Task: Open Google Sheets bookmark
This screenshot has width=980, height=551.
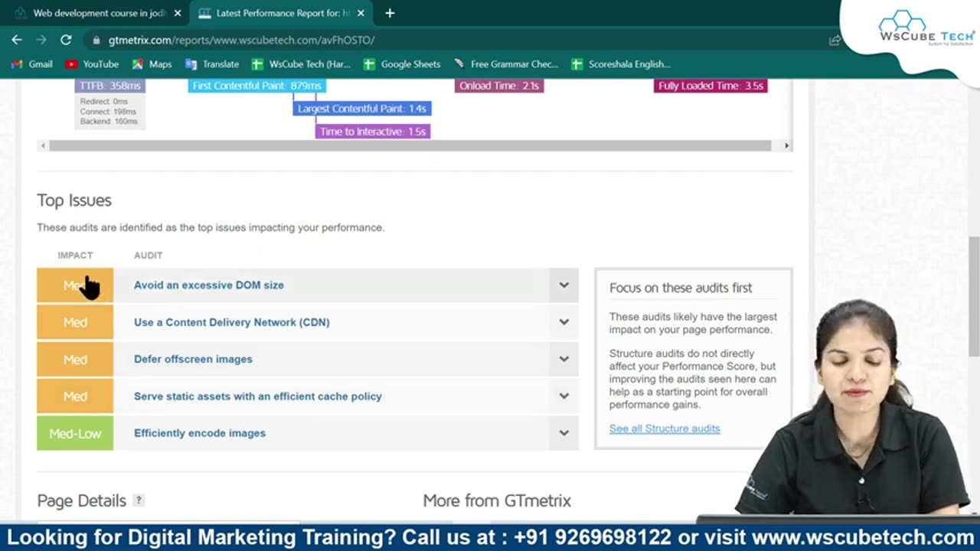Action: [x=402, y=64]
